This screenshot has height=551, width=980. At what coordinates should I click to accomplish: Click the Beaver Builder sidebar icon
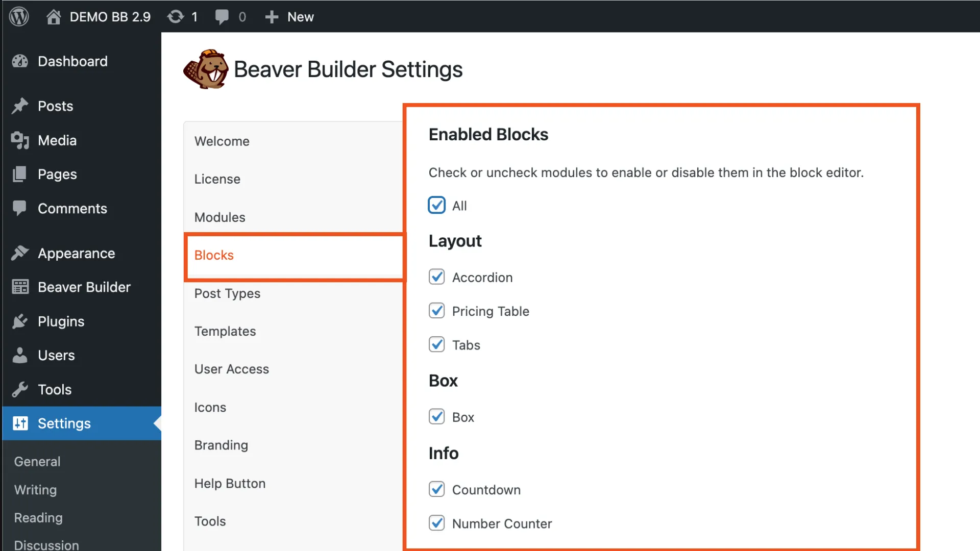[x=19, y=287]
